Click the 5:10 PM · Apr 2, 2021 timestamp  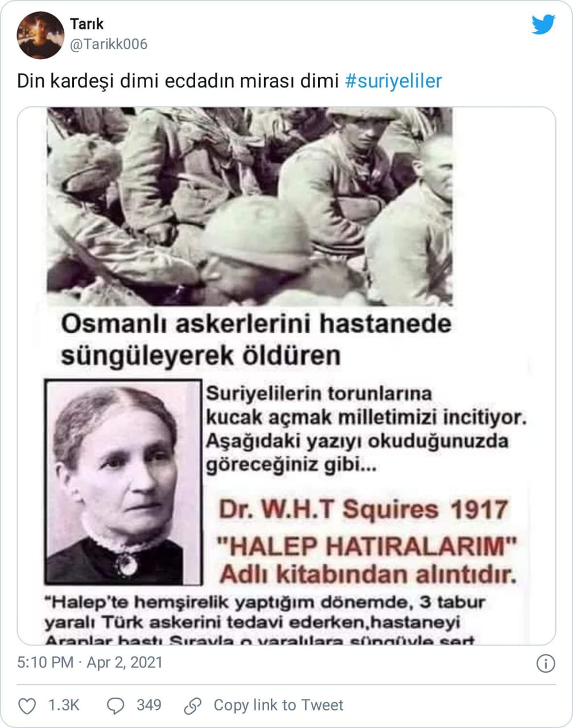tap(90, 663)
